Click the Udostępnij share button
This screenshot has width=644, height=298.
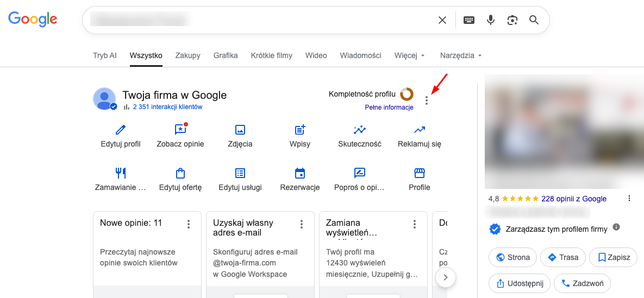pos(520,283)
